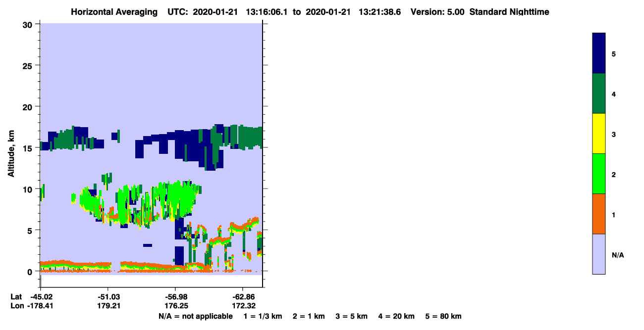This screenshot has width=644, height=330.
Task: Click the dark green colorbar segment labeled 4
Action: pos(599,94)
